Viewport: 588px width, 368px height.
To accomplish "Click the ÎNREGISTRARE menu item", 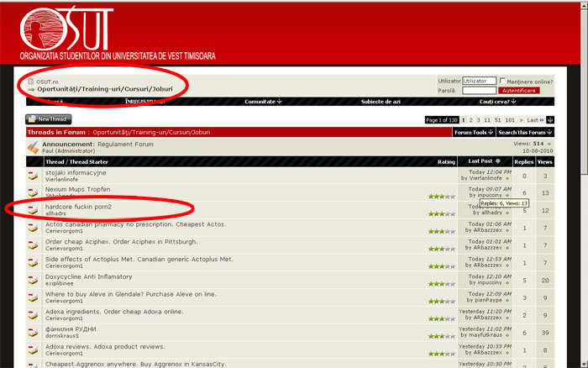I will [x=144, y=102].
